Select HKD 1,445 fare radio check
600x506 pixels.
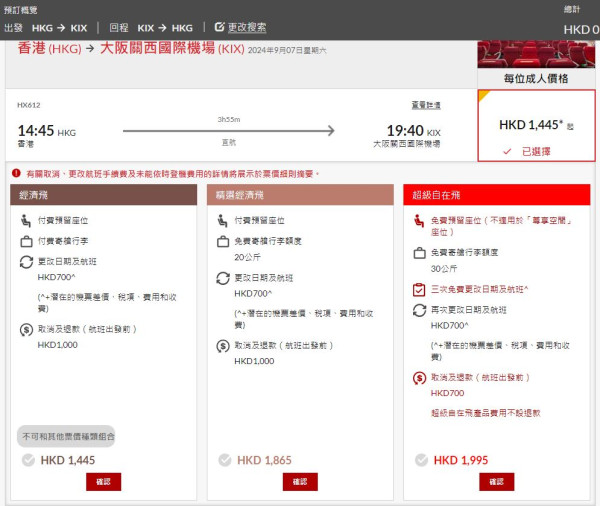(28, 460)
